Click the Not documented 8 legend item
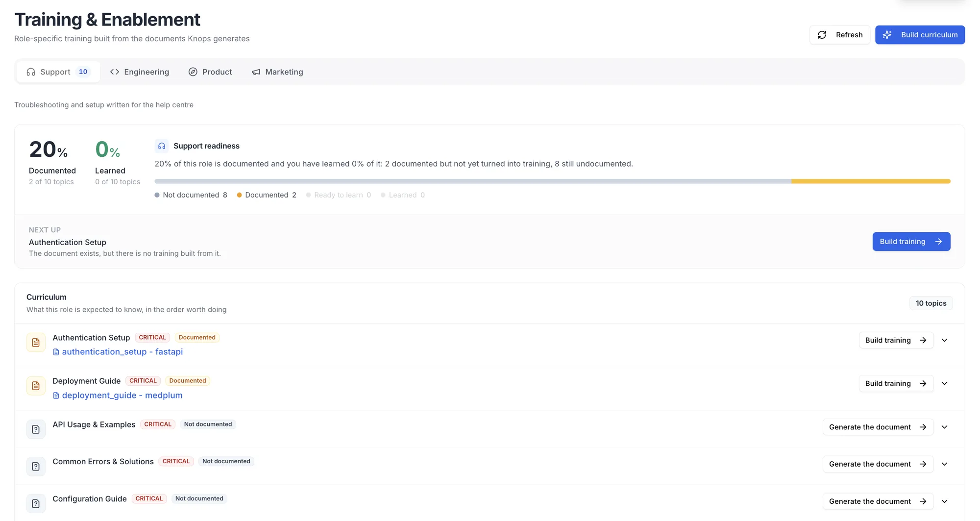 coord(191,195)
